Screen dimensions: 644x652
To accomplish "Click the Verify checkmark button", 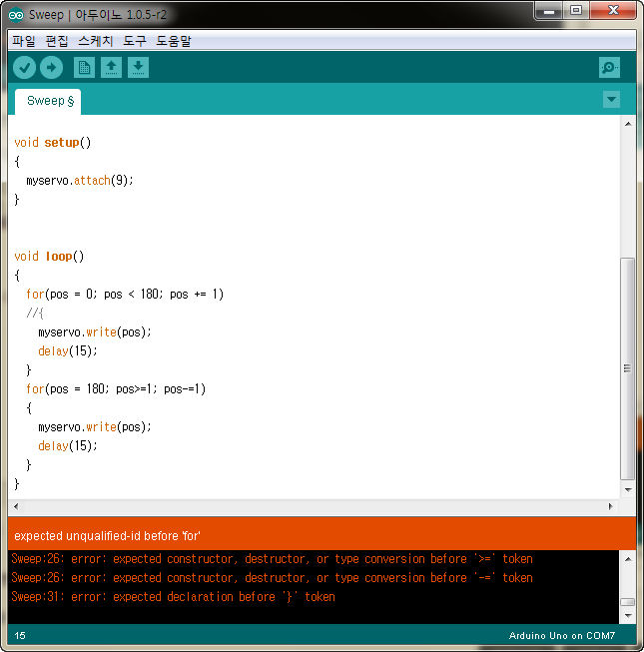I will (24, 67).
